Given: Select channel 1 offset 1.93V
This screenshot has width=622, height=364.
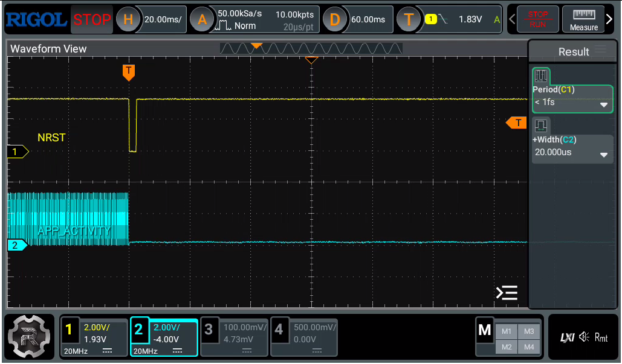Looking at the screenshot, I should pyautogui.click(x=95, y=339).
